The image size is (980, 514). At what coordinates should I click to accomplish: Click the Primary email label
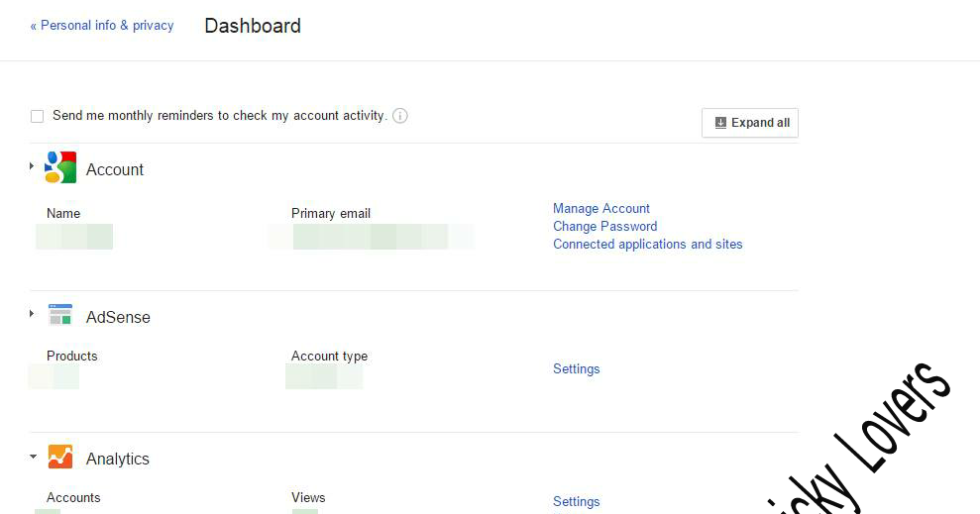[331, 213]
